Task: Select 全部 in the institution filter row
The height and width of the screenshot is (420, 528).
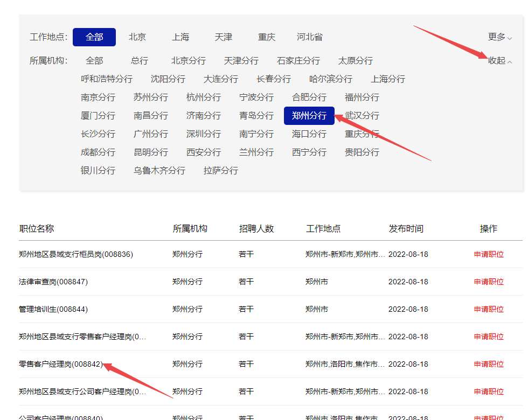Action: [94, 61]
